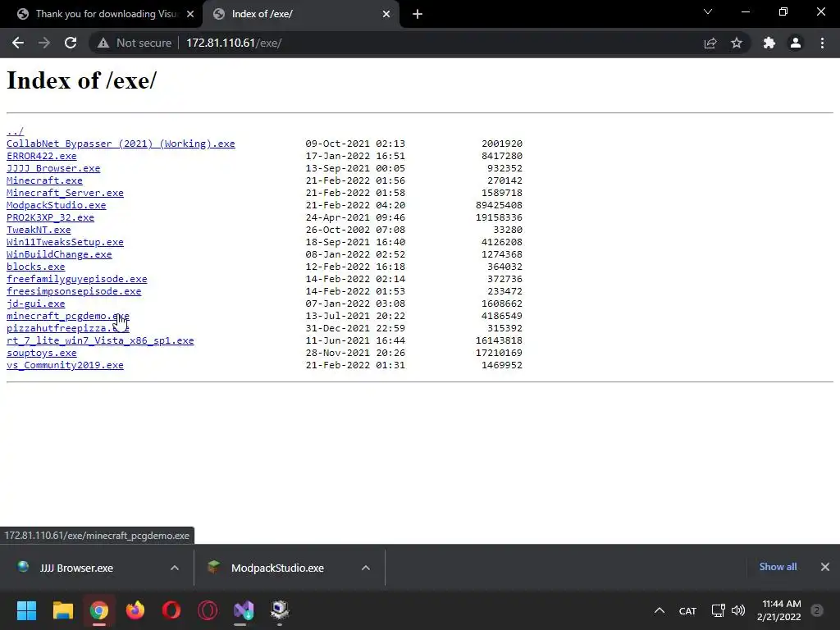Screen dimensions: 840x630
Task: Share this page icon in address bar
Action: pos(710,43)
